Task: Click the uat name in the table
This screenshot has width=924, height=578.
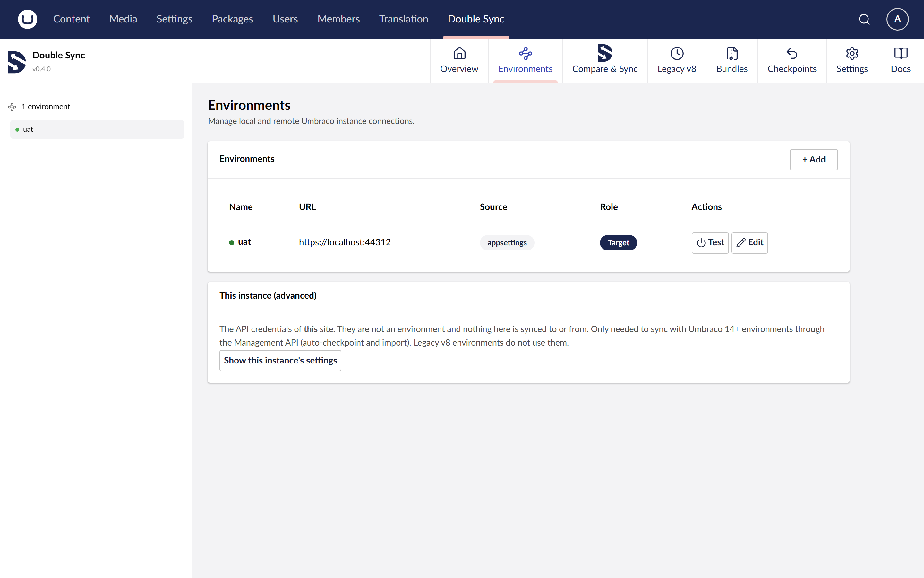Action: tap(244, 242)
